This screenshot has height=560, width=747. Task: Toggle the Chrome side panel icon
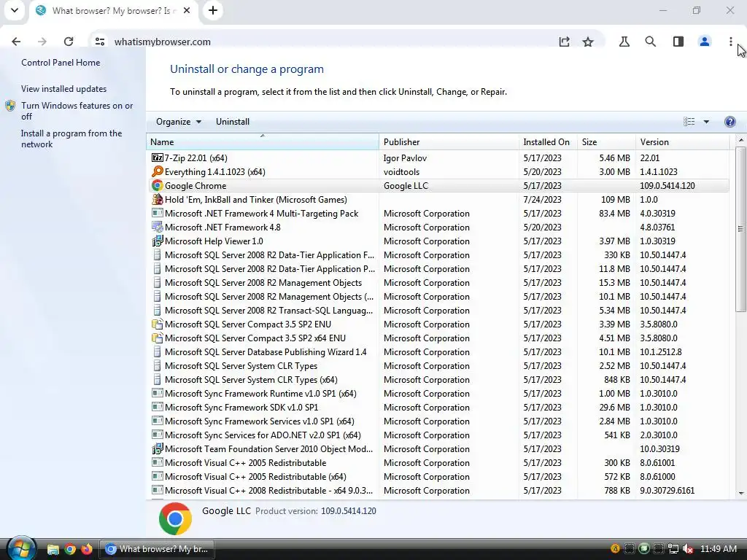(x=678, y=42)
